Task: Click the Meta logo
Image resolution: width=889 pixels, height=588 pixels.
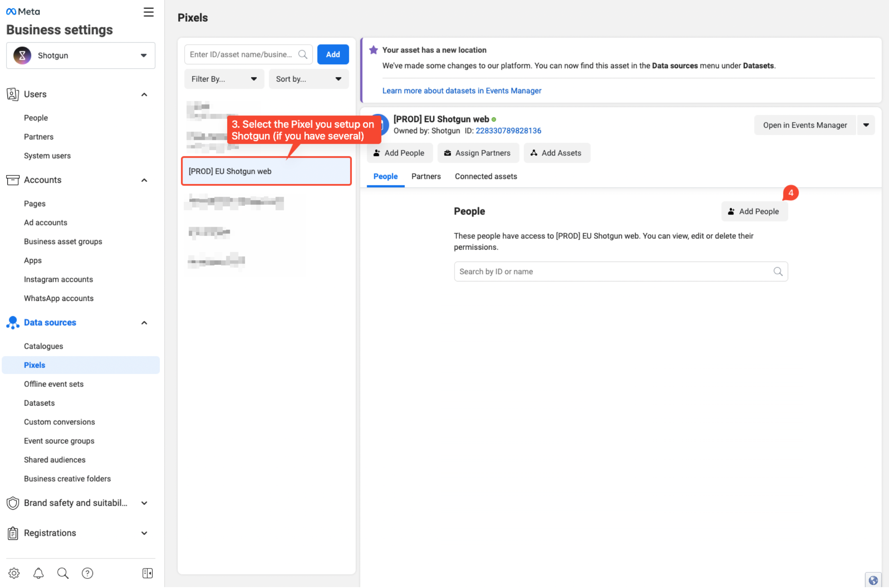Action: click(x=23, y=12)
